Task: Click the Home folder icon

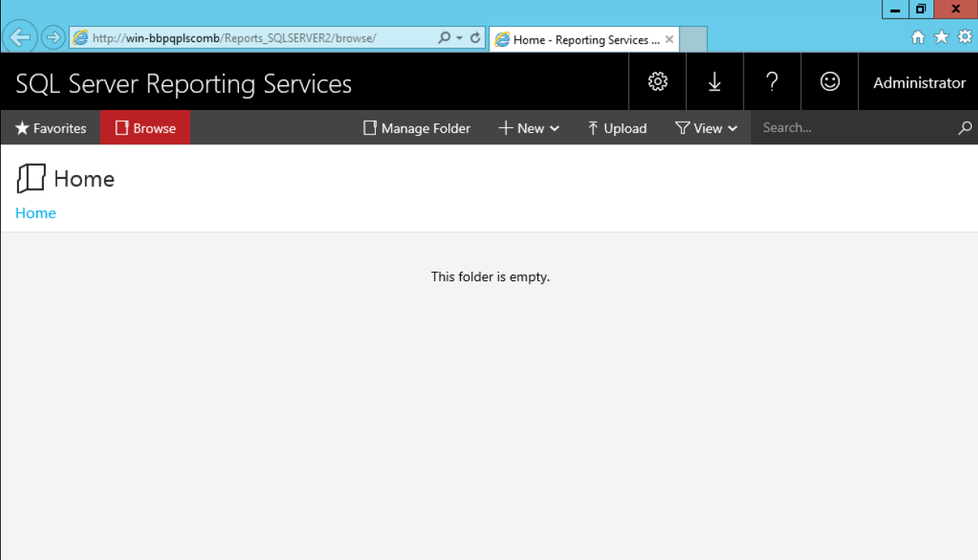Action: (x=31, y=178)
